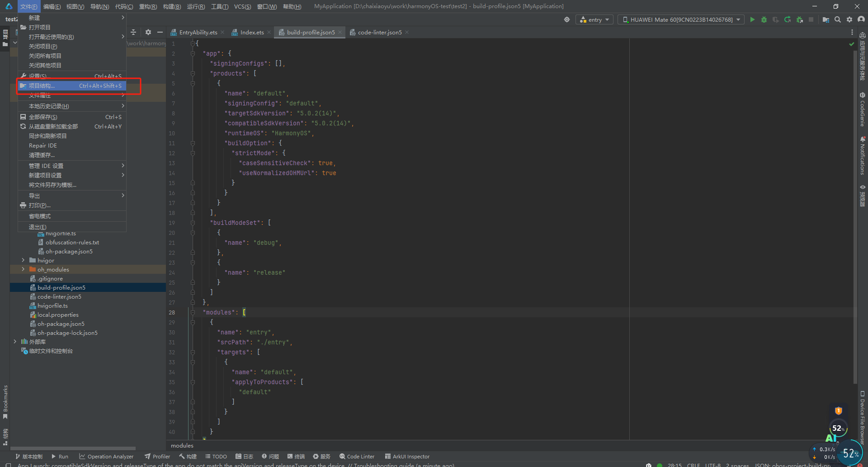Select build-profile.json5 in project tree
Viewport: 868px width, 467px height.
click(61, 287)
